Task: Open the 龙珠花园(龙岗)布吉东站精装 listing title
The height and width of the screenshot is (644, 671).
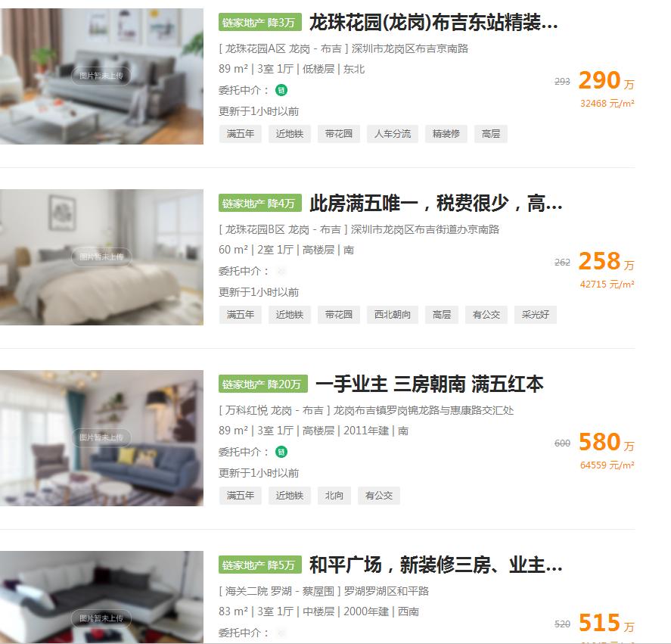Action: (x=433, y=22)
